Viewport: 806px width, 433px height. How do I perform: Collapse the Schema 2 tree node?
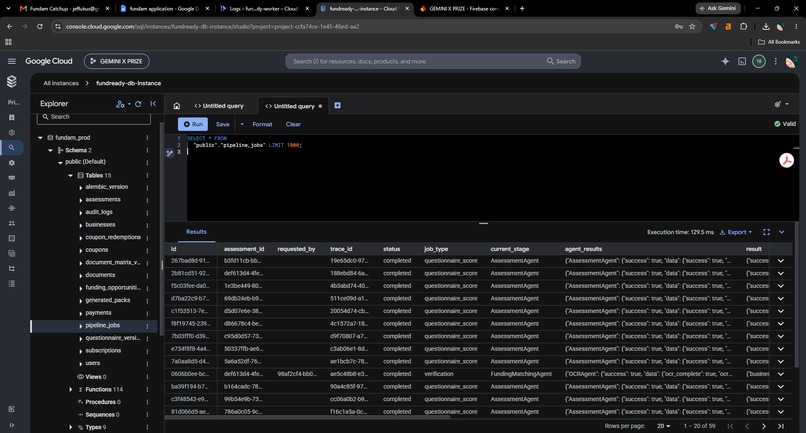[50, 150]
